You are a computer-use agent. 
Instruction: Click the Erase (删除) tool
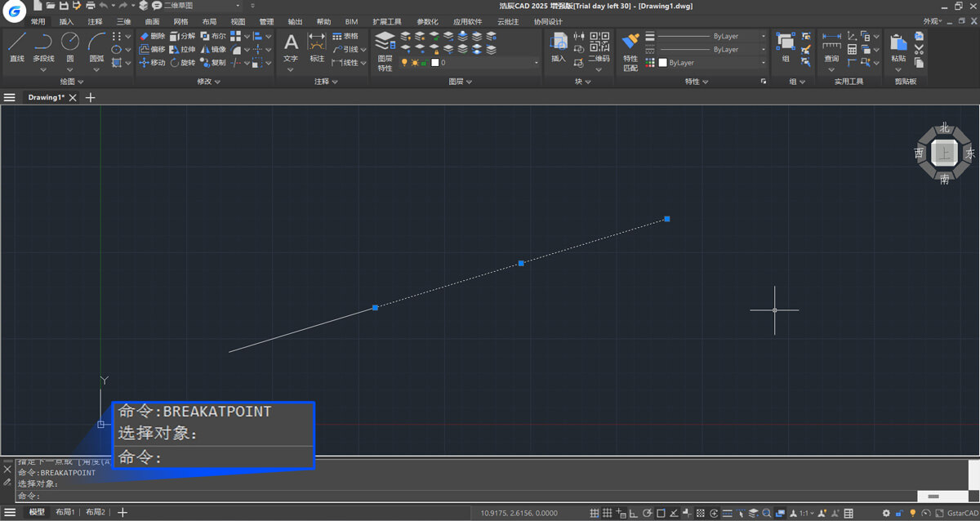153,37
